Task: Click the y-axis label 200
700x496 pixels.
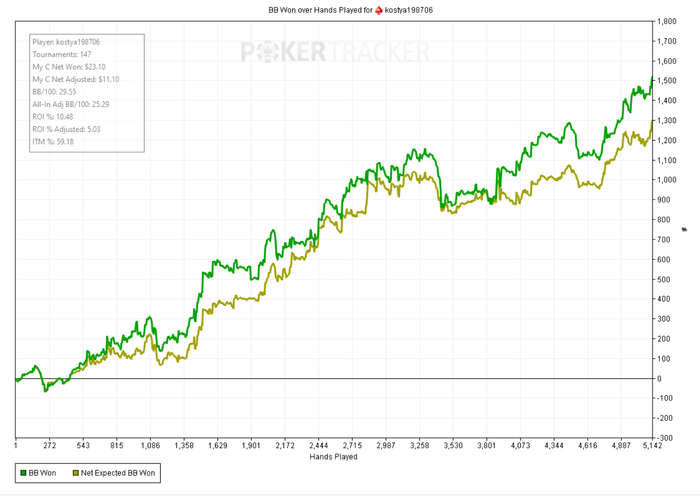Action: 664,339
